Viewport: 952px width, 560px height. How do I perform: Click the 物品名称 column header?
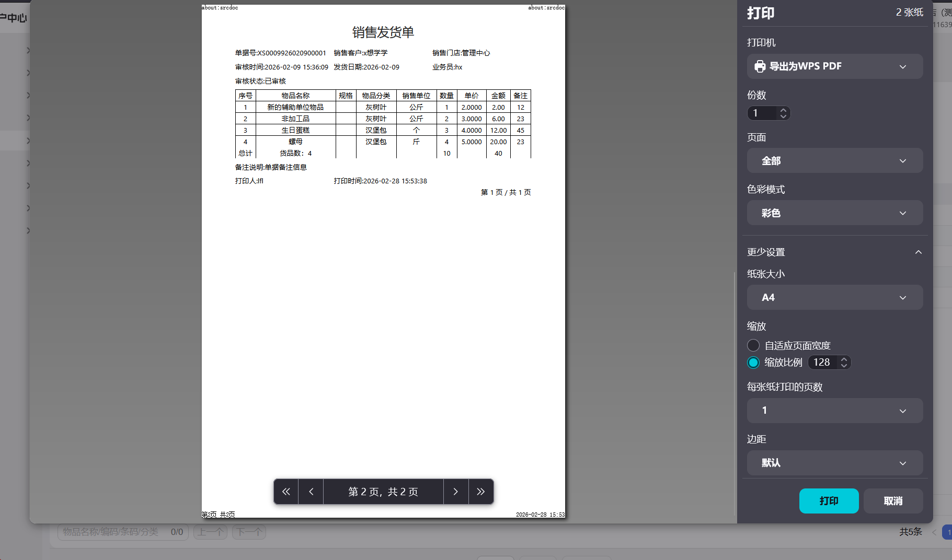coord(295,96)
